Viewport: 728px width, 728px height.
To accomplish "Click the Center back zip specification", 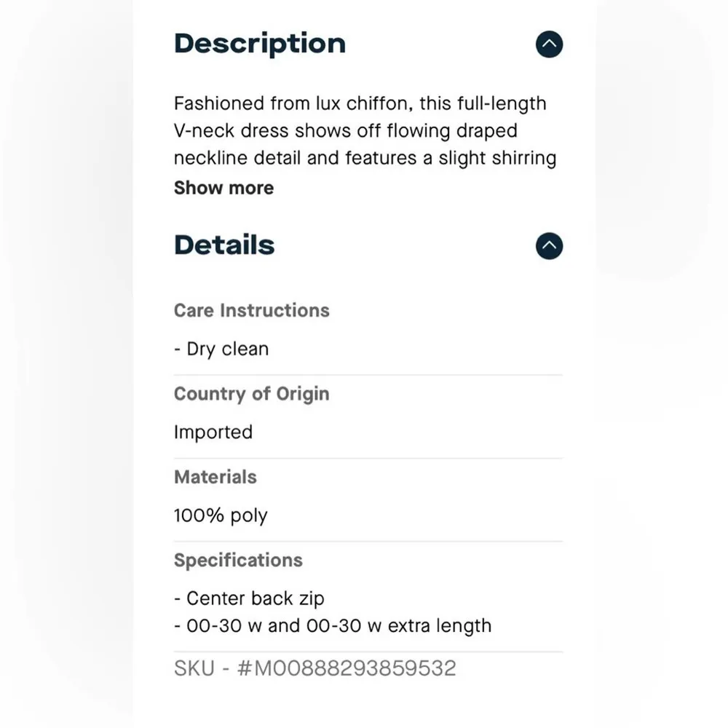I will coord(249,599).
